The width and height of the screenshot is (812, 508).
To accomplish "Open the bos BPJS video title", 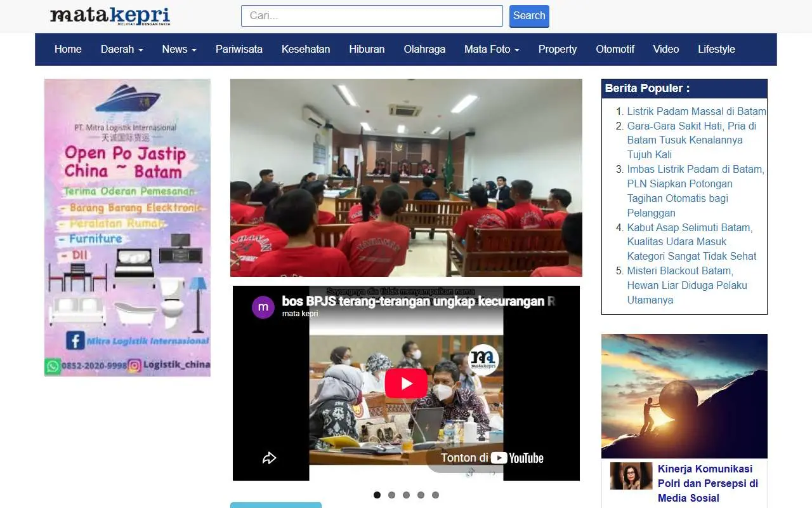I will click(419, 302).
